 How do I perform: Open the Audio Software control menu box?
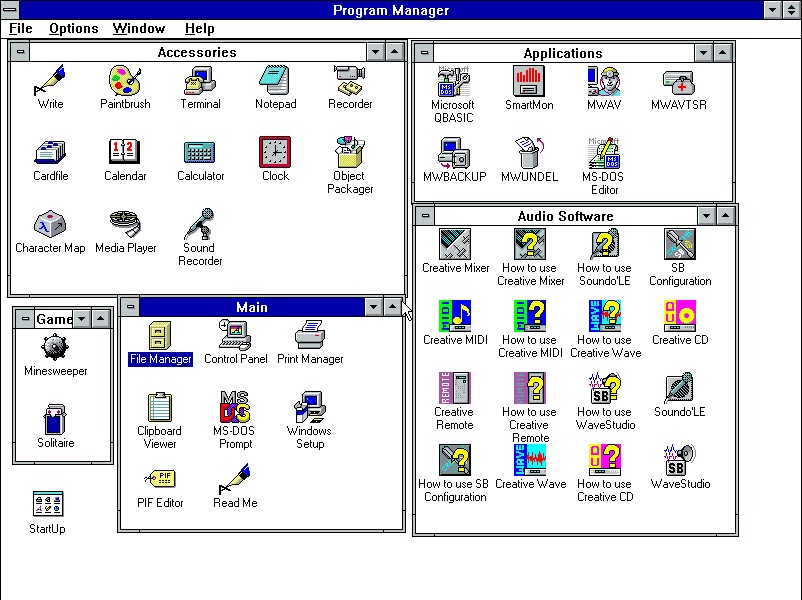[425, 216]
